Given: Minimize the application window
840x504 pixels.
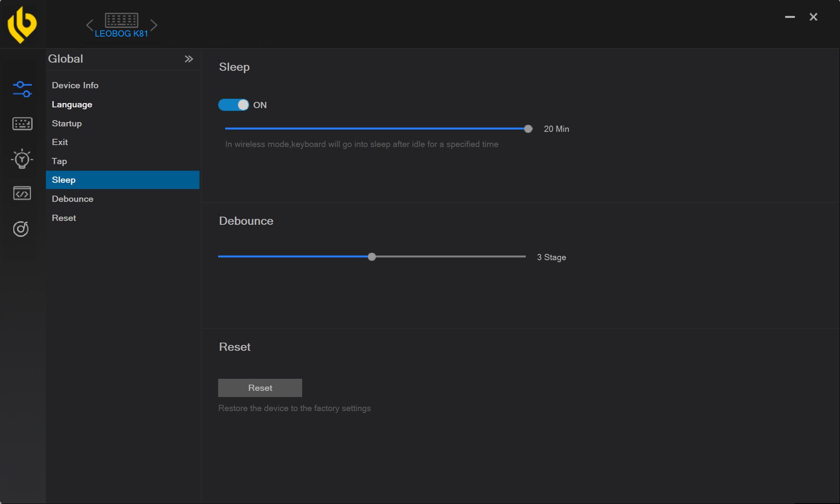Looking at the screenshot, I should [790, 17].
